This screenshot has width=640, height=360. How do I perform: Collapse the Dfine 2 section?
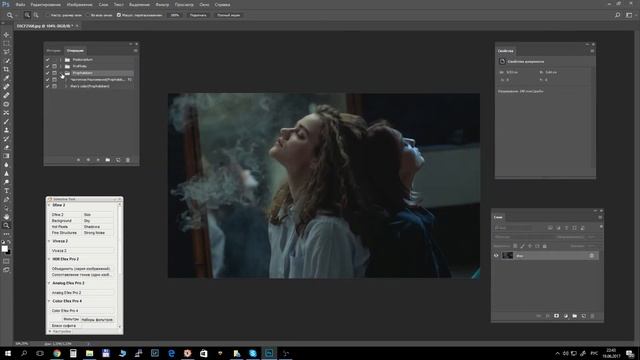[x=49, y=205]
